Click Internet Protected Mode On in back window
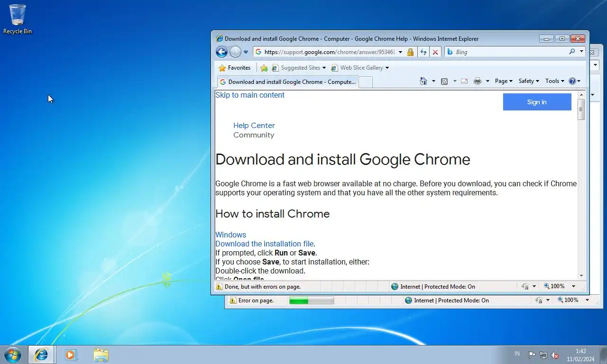The height and width of the screenshot is (364, 607). (x=451, y=300)
